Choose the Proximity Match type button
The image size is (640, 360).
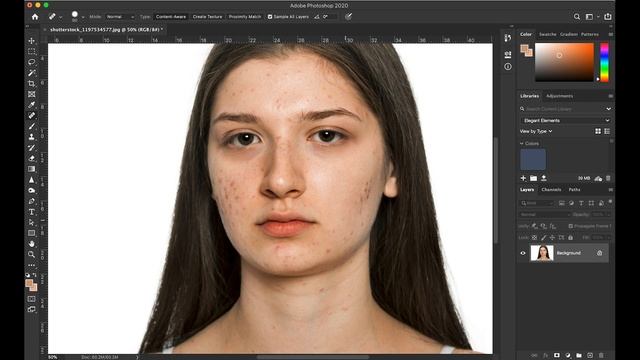[x=244, y=17]
